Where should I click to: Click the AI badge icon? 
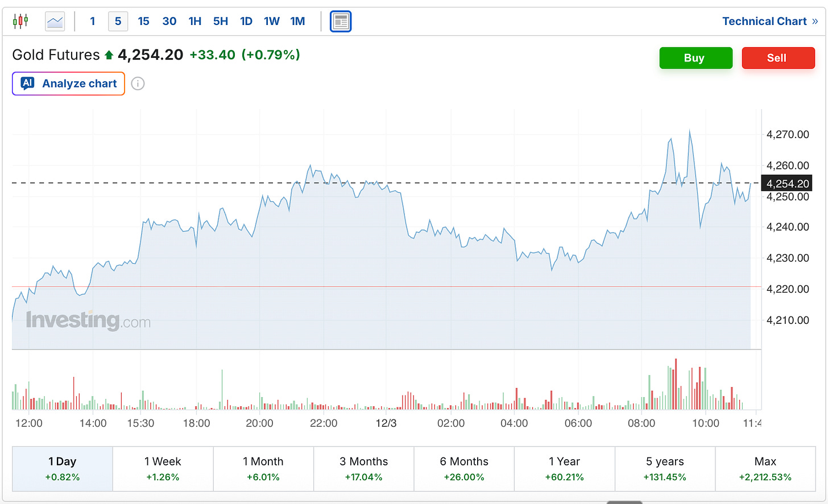[x=27, y=84]
